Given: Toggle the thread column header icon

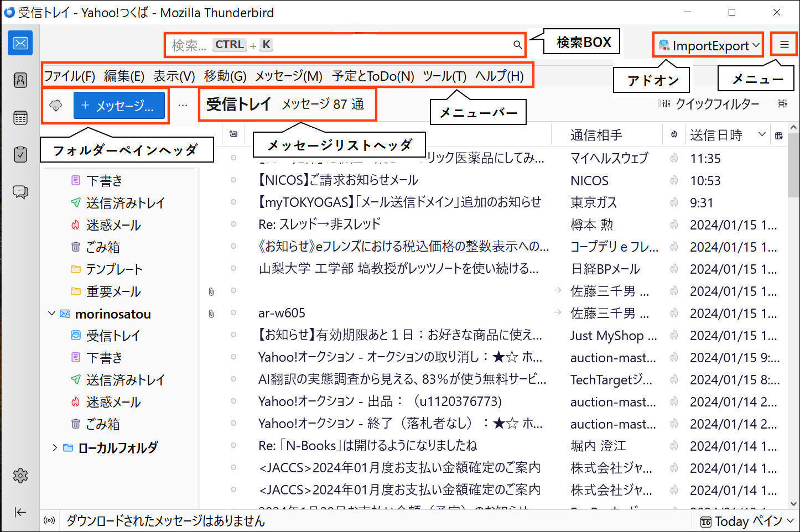Looking at the screenshot, I should 233,134.
